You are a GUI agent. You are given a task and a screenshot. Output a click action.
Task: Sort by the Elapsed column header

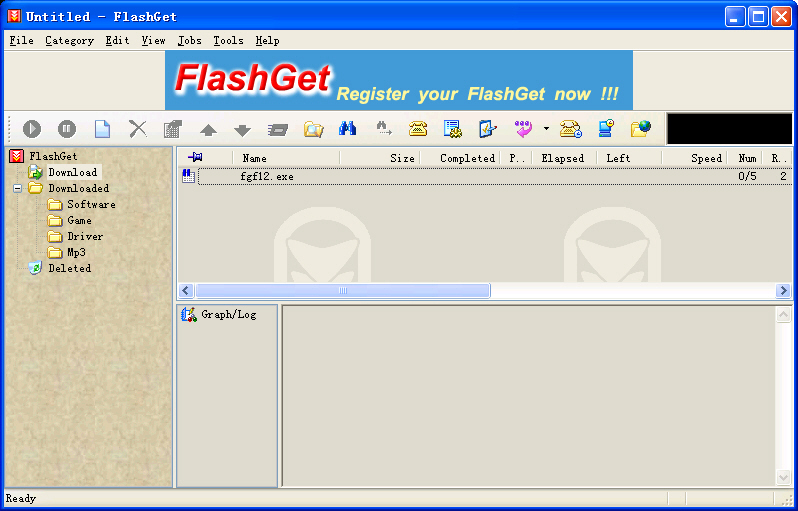(564, 158)
